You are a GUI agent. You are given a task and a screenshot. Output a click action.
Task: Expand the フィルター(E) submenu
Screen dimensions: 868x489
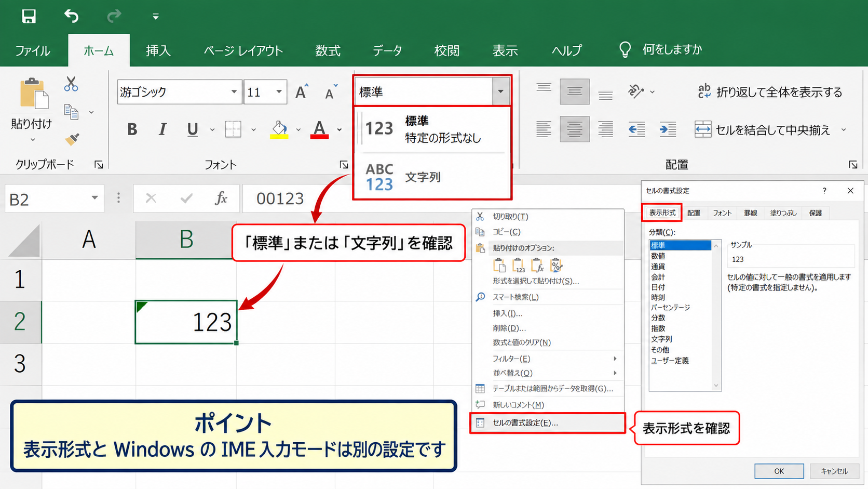[548, 359]
